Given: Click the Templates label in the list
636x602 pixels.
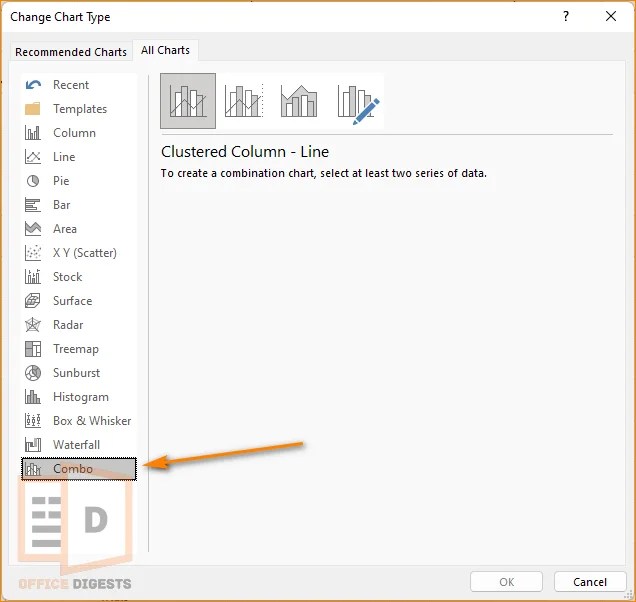Looking at the screenshot, I should tap(80, 109).
